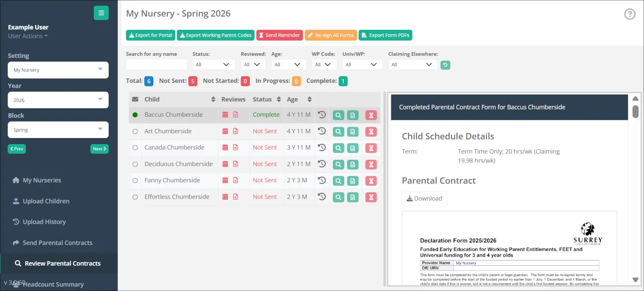The image size is (644, 291).
Task: Select radio button for Deciduous Chumberside
Action: pos(135,164)
